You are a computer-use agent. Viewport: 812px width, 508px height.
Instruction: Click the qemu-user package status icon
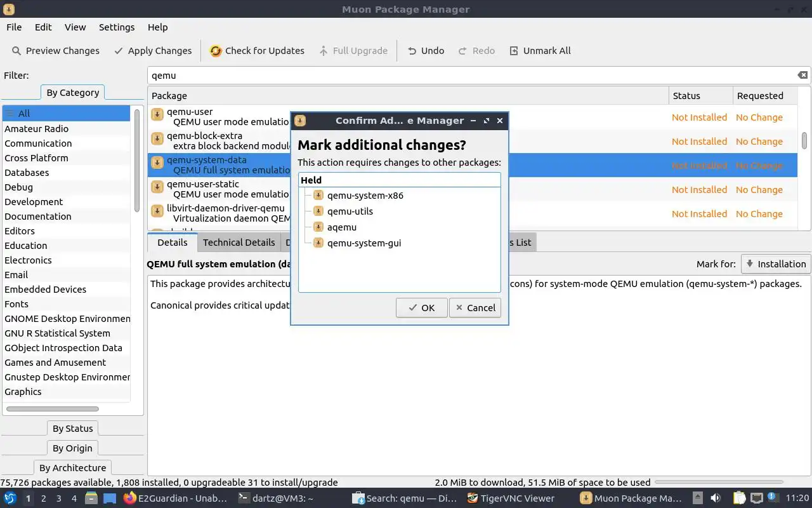[x=157, y=114]
